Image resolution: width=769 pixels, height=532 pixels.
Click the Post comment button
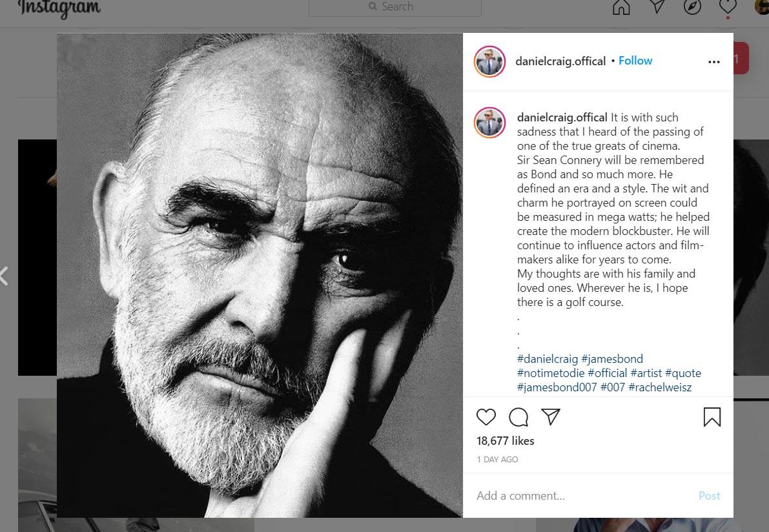(709, 496)
